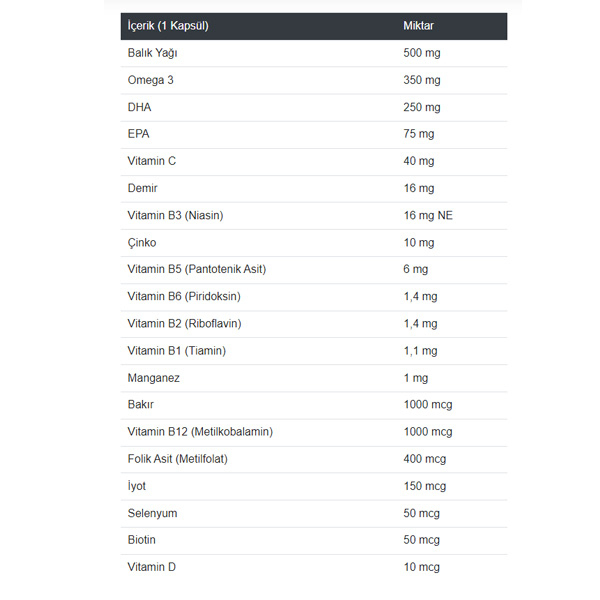Click Vitamin B12 (Metilkobalamin) entry
Viewport: 600px width, 600px height.
[x=200, y=432]
